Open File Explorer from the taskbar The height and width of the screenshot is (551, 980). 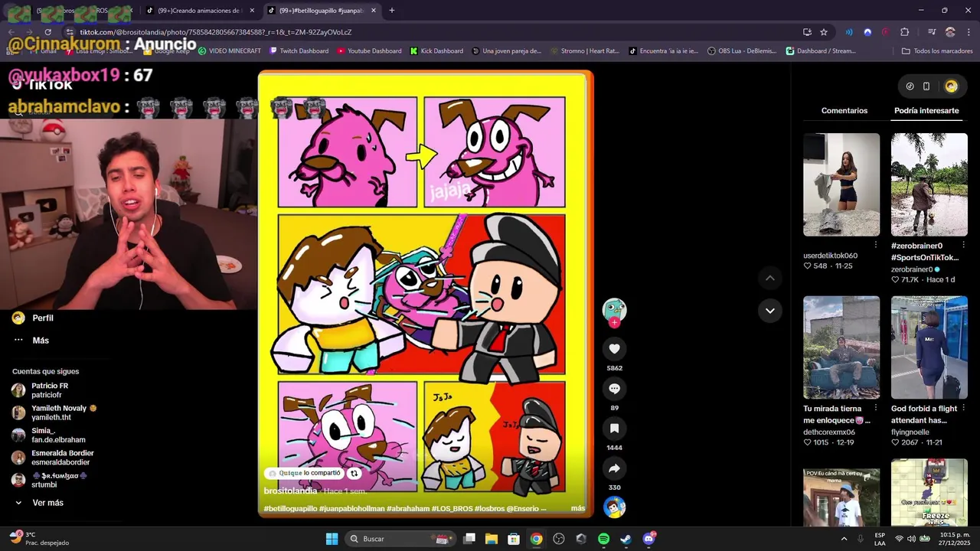(492, 539)
